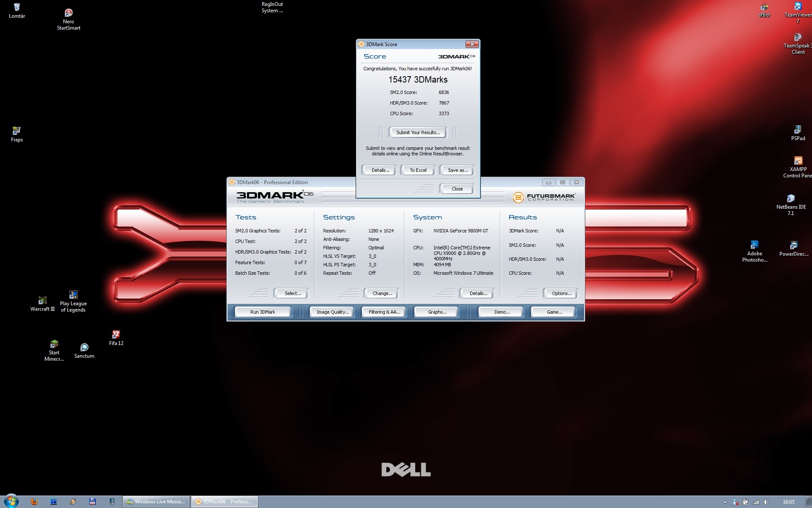Open the Windows Start orb
Image resolution: width=812 pixels, height=508 pixels.
click(x=11, y=501)
